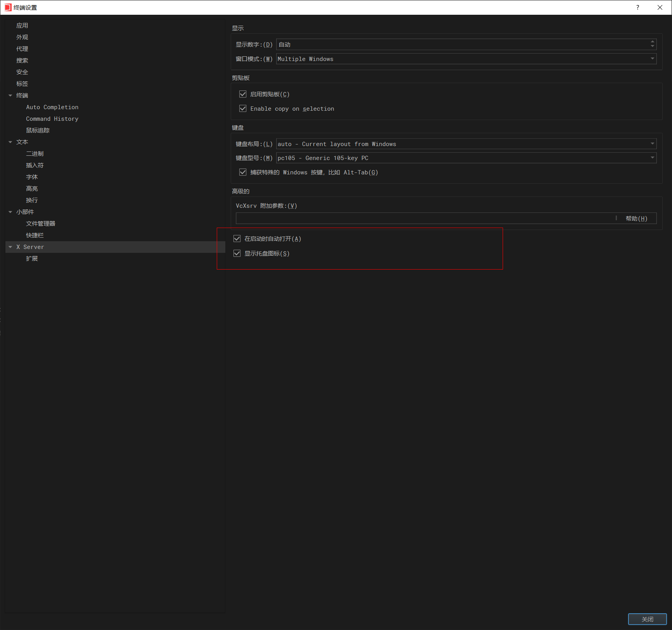This screenshot has width=672, height=630.
Task: Disable 捕获特殊的 Windows 按键 checkbox
Action: point(243,172)
